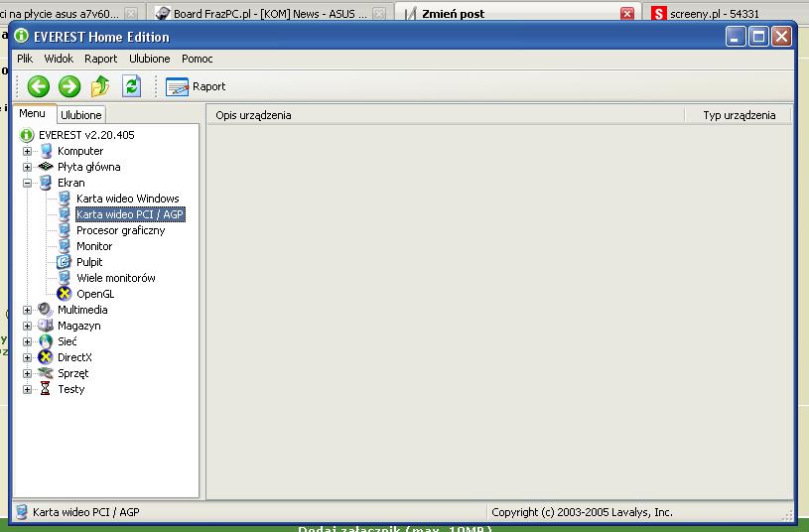Image resolution: width=809 pixels, height=532 pixels.
Task: Switch to the Ulubione side tab
Action: [81, 115]
